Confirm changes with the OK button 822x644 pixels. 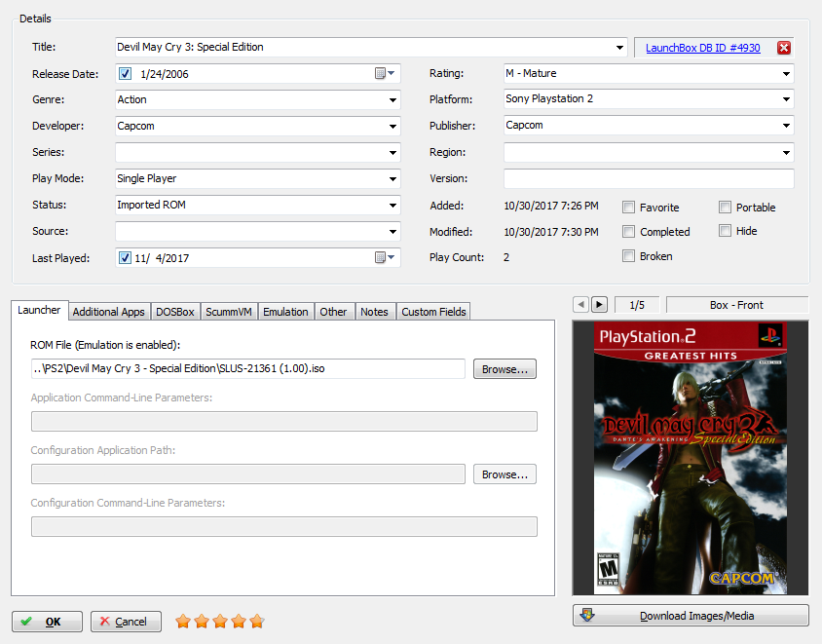(x=47, y=622)
